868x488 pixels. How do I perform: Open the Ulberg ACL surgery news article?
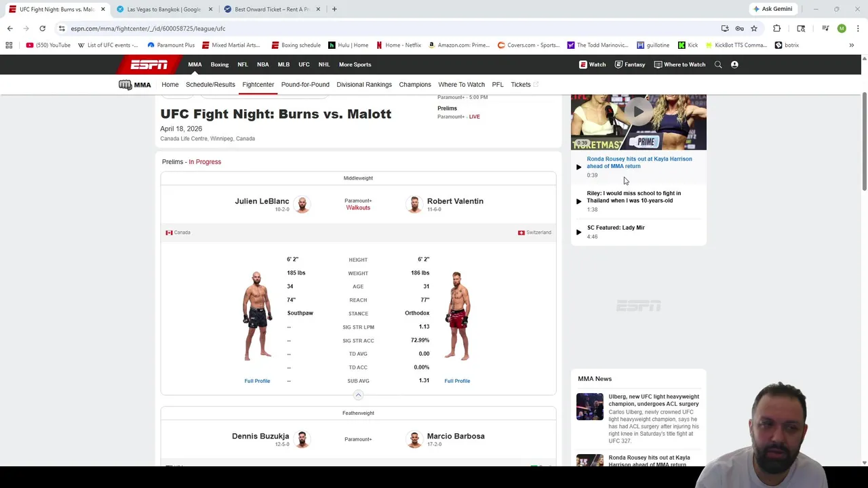pyautogui.click(x=654, y=401)
